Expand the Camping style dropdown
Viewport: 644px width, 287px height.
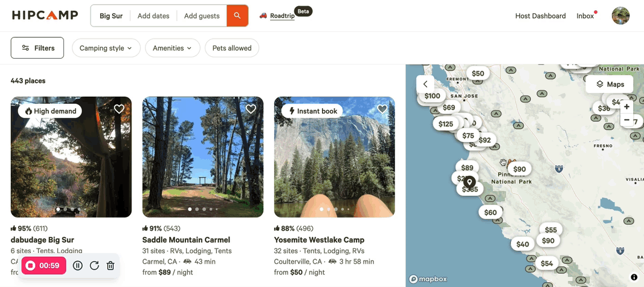(106, 48)
